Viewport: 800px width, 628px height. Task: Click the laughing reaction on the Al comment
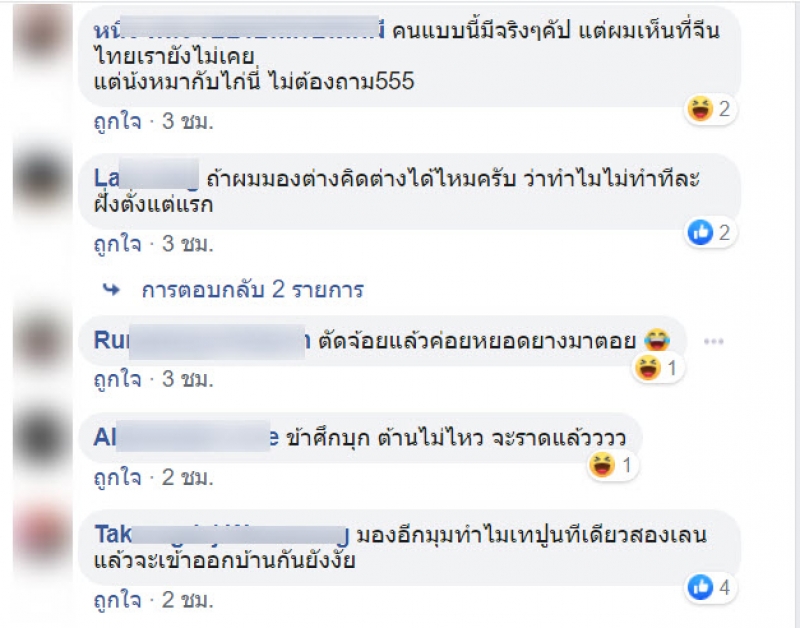(612, 465)
